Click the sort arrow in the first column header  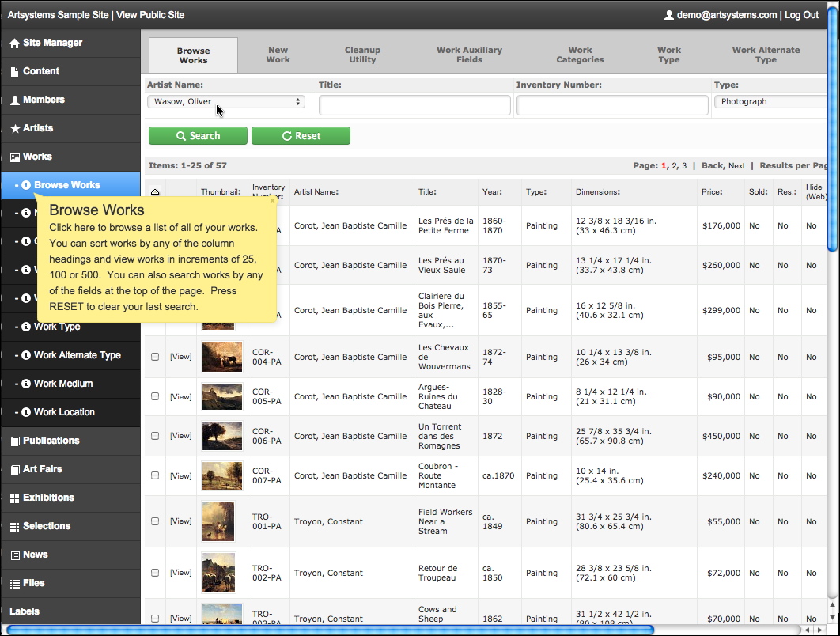[x=155, y=191]
